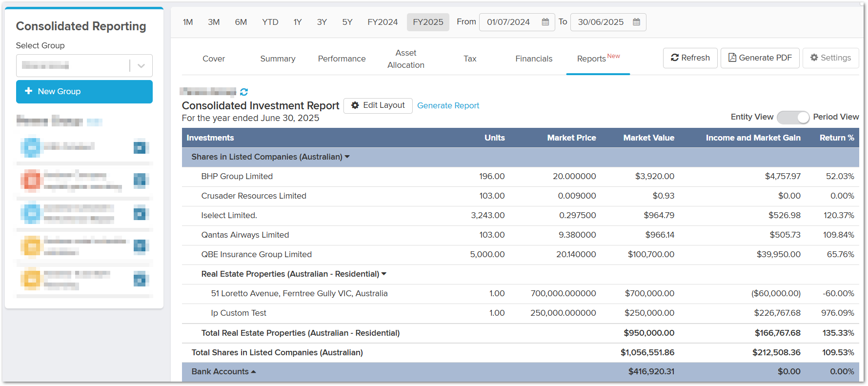Click the New Group button
868x386 pixels.
84,92
